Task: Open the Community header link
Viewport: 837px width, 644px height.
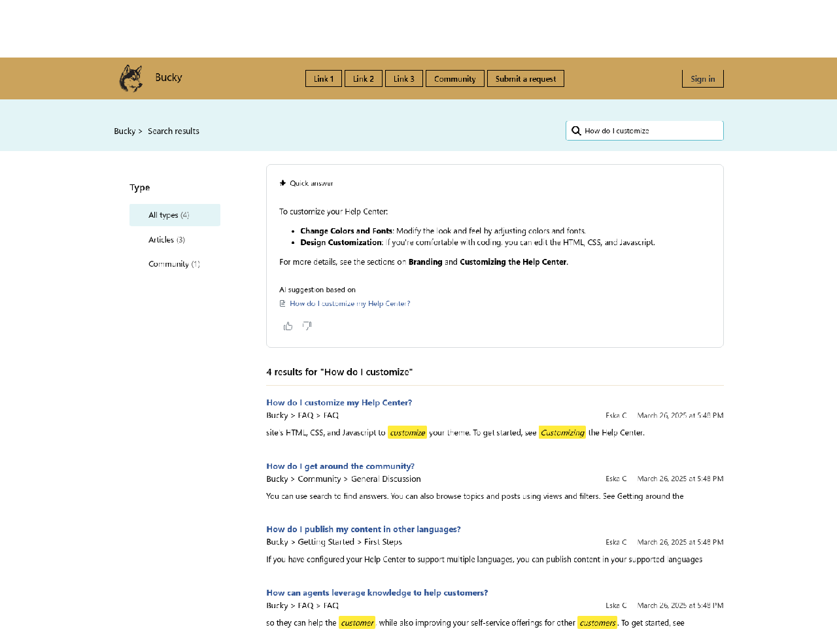Action: [x=455, y=79]
